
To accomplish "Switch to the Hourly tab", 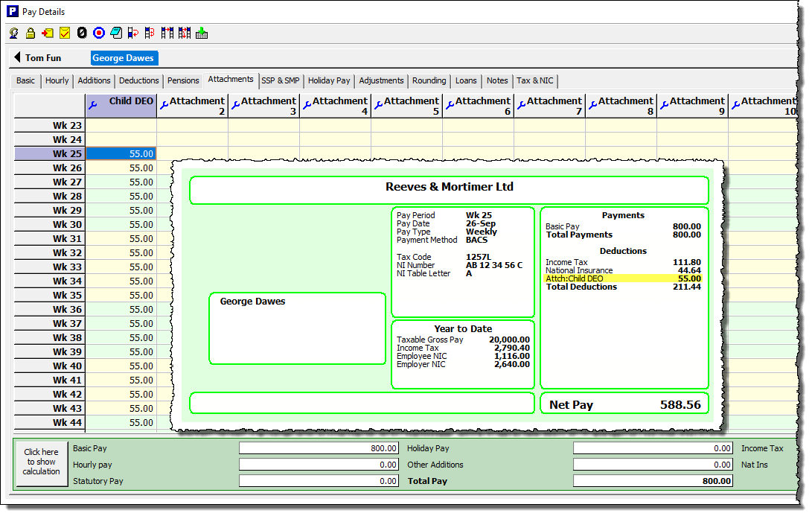I will pyautogui.click(x=57, y=81).
